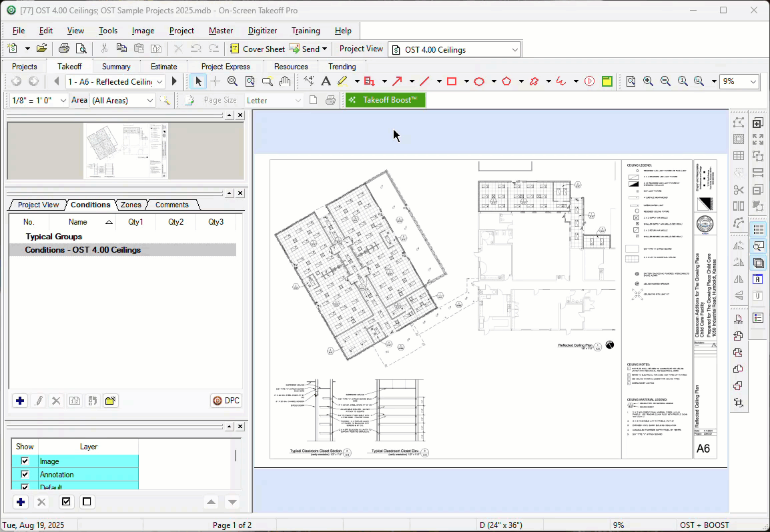Select the Highlighter tool
Image resolution: width=770 pixels, height=532 pixels.
click(342, 81)
